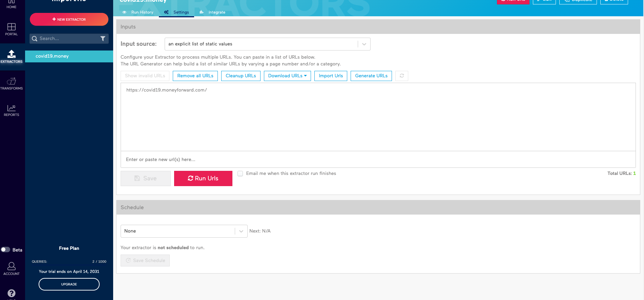Click the Next: N/A text

click(260, 231)
